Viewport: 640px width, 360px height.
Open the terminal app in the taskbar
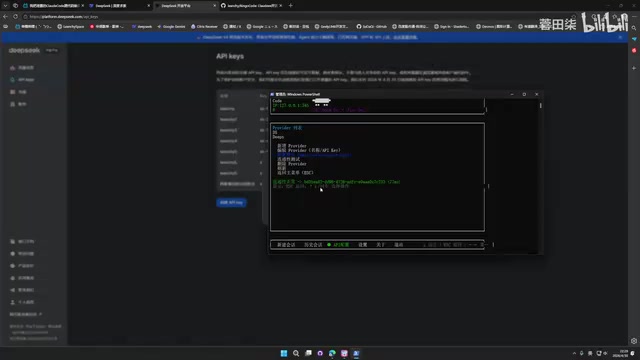click(356, 353)
